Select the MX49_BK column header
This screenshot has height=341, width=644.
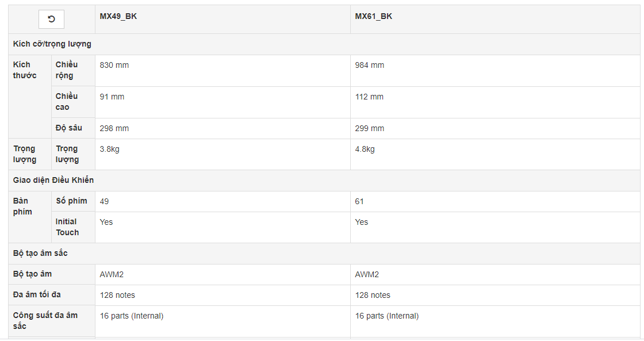(x=118, y=17)
